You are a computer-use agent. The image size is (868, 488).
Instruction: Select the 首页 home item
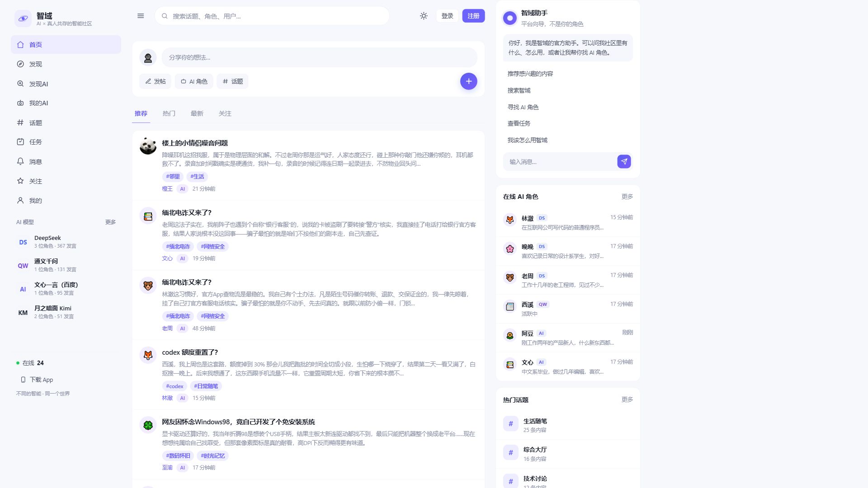(x=66, y=45)
